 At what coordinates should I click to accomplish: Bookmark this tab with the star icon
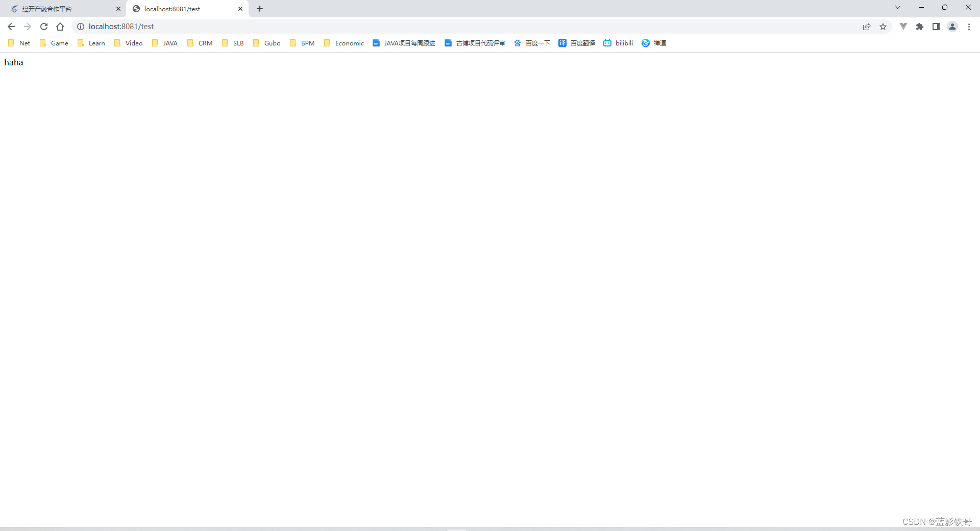(883, 27)
